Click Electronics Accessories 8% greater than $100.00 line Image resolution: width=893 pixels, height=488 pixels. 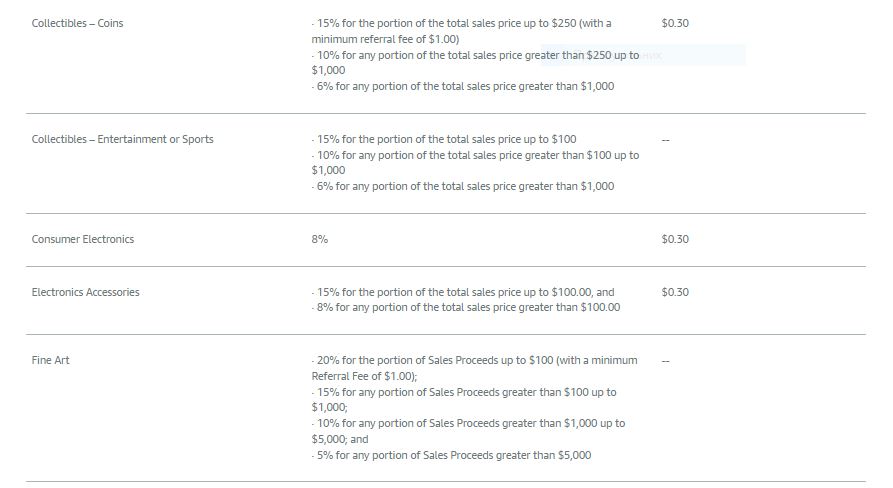pos(466,307)
